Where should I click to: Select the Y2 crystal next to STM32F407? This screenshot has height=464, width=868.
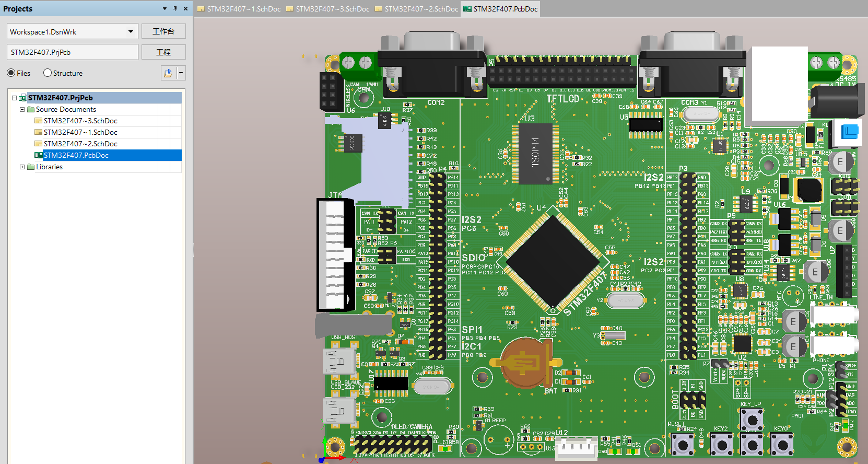[x=626, y=300]
